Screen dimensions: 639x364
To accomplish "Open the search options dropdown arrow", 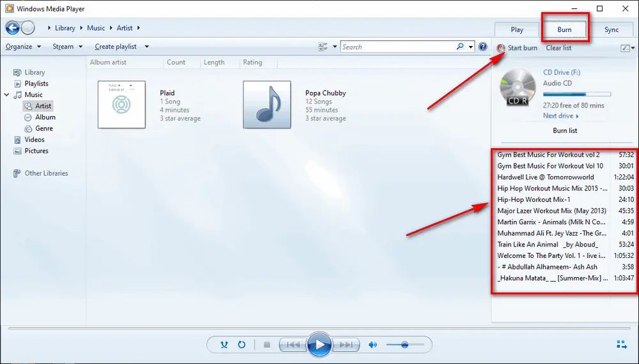I will pyautogui.click(x=471, y=47).
